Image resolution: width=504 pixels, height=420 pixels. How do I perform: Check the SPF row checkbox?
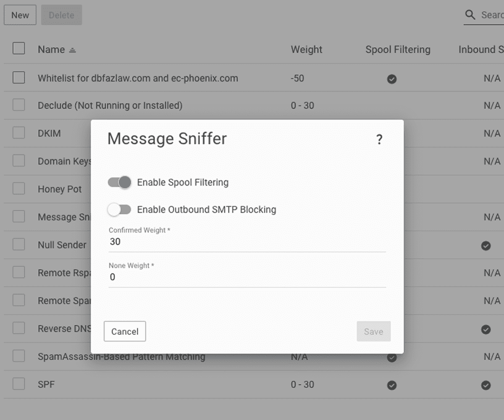click(18, 383)
